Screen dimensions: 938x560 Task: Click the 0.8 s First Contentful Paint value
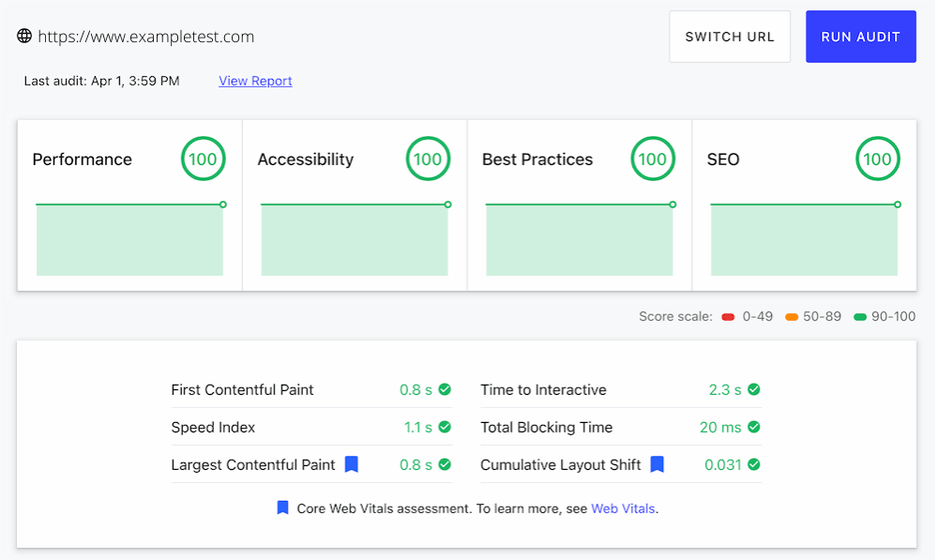coord(416,390)
